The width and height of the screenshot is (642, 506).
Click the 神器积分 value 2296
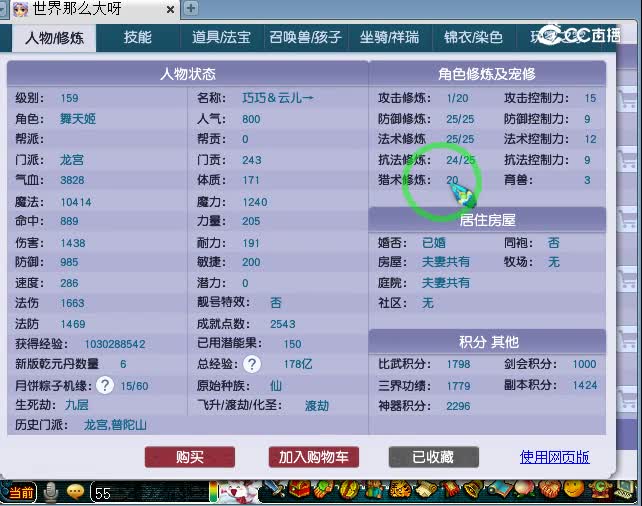(x=458, y=406)
